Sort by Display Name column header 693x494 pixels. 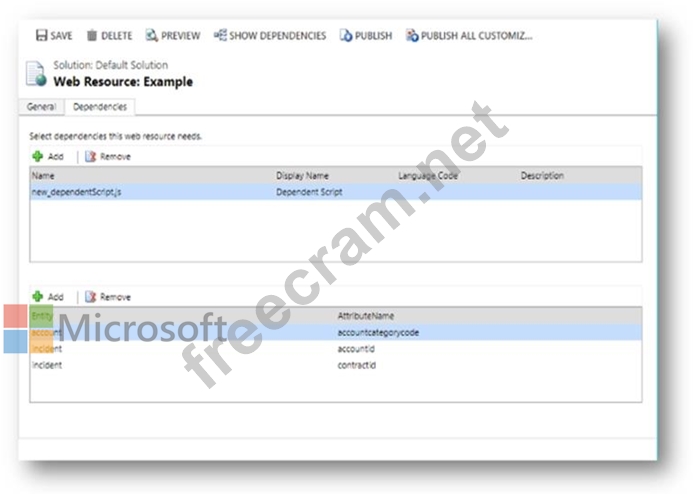pos(302,176)
